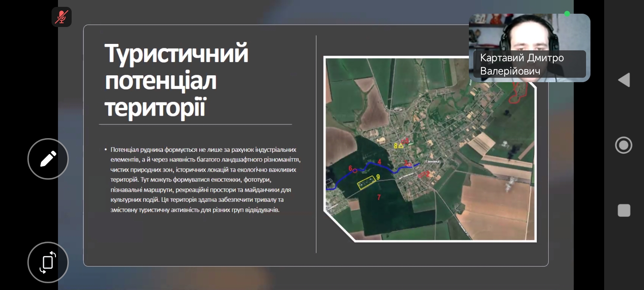Image resolution: width=644 pixels, height=290 pixels.
Task: Select the yellow triangle marker 8 on the map
Action: (401, 145)
